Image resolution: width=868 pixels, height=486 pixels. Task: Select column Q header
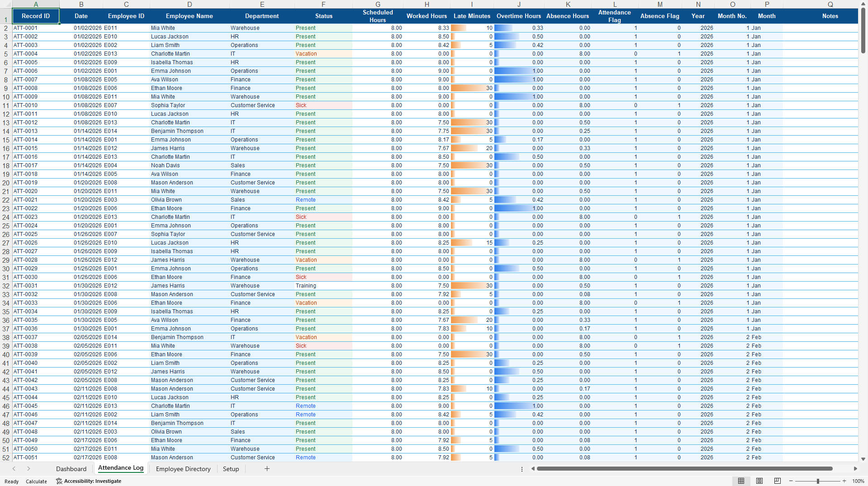coord(830,4)
